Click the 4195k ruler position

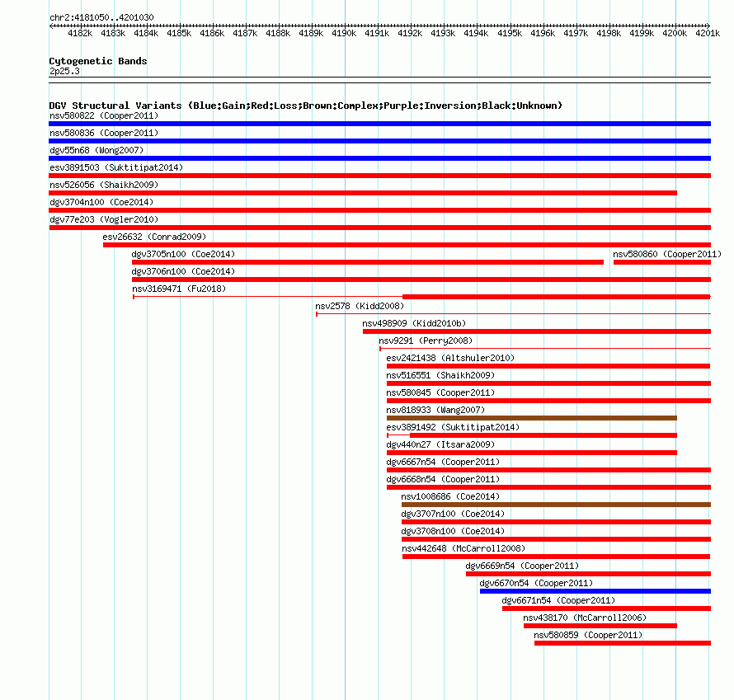[510, 33]
